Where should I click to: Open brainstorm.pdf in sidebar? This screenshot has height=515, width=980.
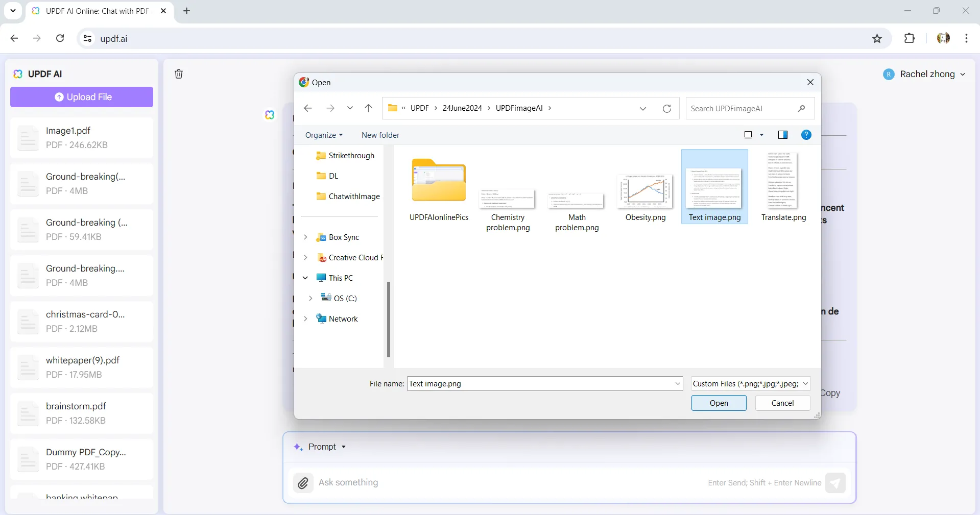click(x=82, y=413)
